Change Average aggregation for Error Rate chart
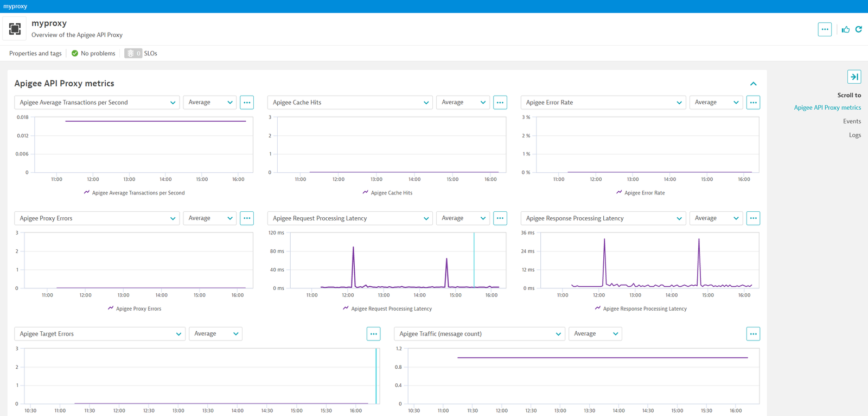Viewport: 868px width, 416px height. point(716,102)
